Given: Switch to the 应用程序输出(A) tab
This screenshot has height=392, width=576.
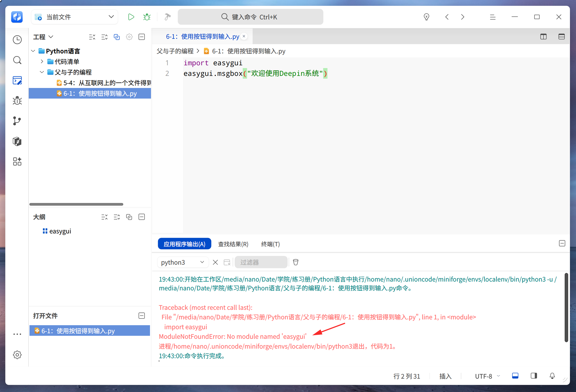Looking at the screenshot, I should pyautogui.click(x=185, y=244).
